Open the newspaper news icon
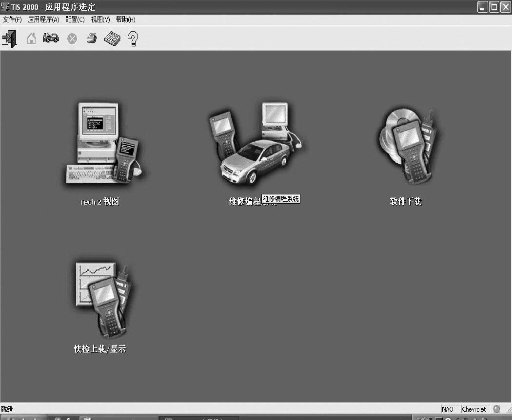 (112, 38)
